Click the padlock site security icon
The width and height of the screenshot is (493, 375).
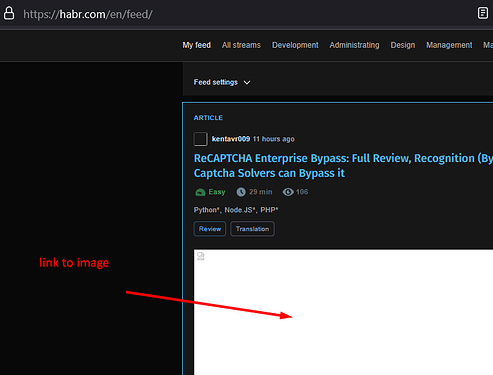coord(9,14)
